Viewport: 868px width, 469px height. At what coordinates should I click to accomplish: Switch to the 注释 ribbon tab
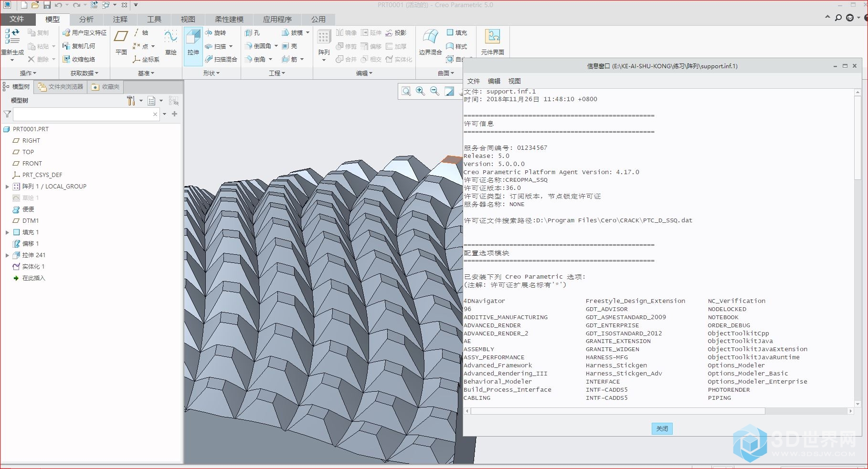pos(120,19)
